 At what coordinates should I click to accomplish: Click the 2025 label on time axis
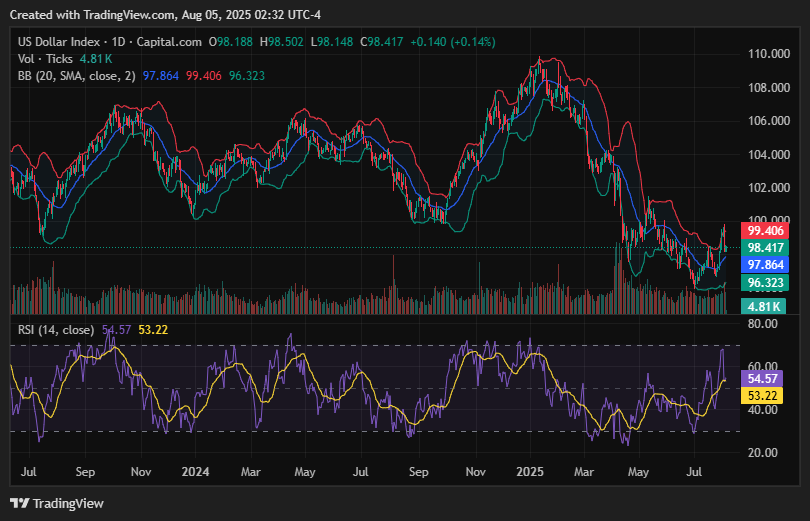tap(530, 472)
